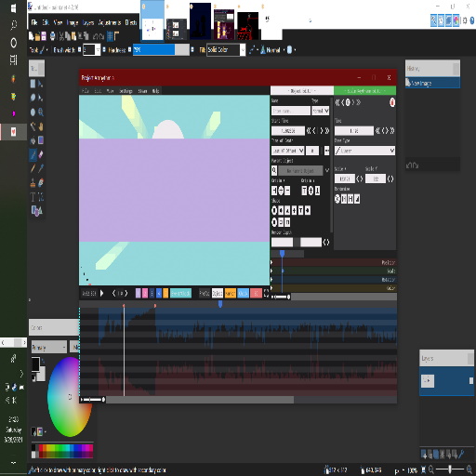The width and height of the screenshot is (476, 476).
Task: Select the Eraser tool
Action: 41,154
